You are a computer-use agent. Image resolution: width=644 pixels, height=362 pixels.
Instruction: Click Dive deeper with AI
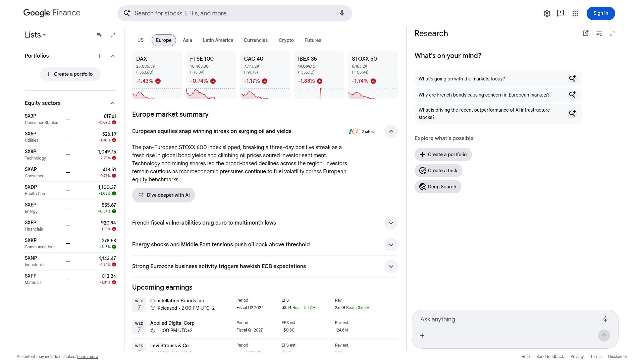pyautogui.click(x=164, y=195)
